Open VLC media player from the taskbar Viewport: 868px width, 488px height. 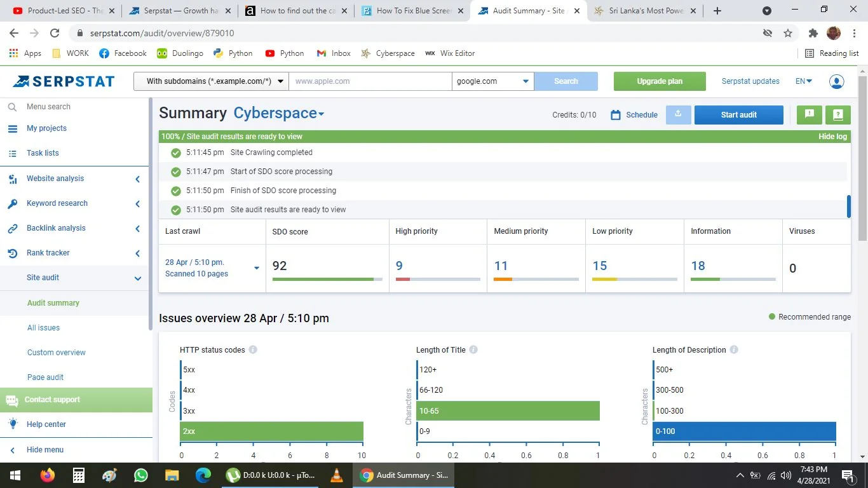point(337,475)
